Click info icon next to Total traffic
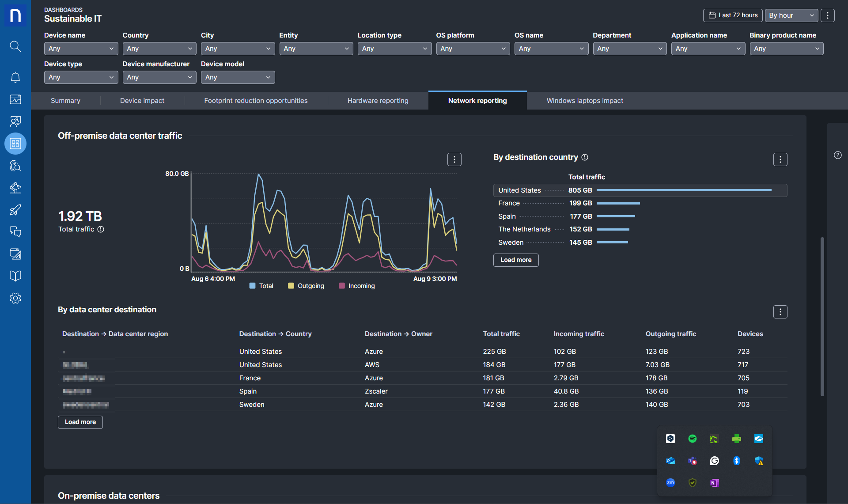848x504 pixels. [x=101, y=229]
